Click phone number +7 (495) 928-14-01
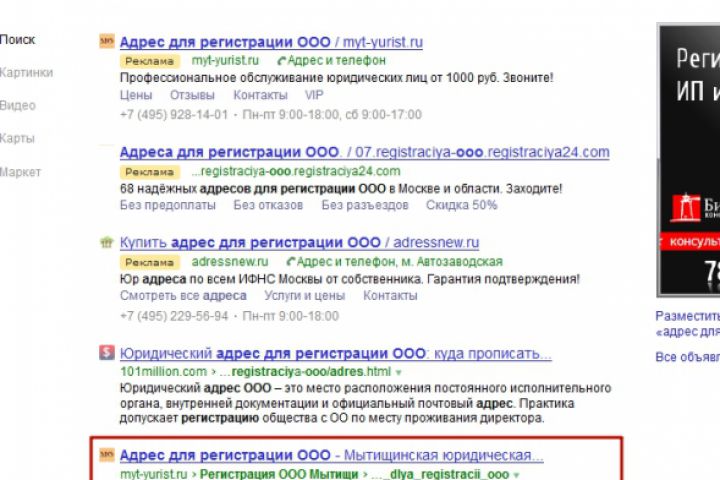 174,115
